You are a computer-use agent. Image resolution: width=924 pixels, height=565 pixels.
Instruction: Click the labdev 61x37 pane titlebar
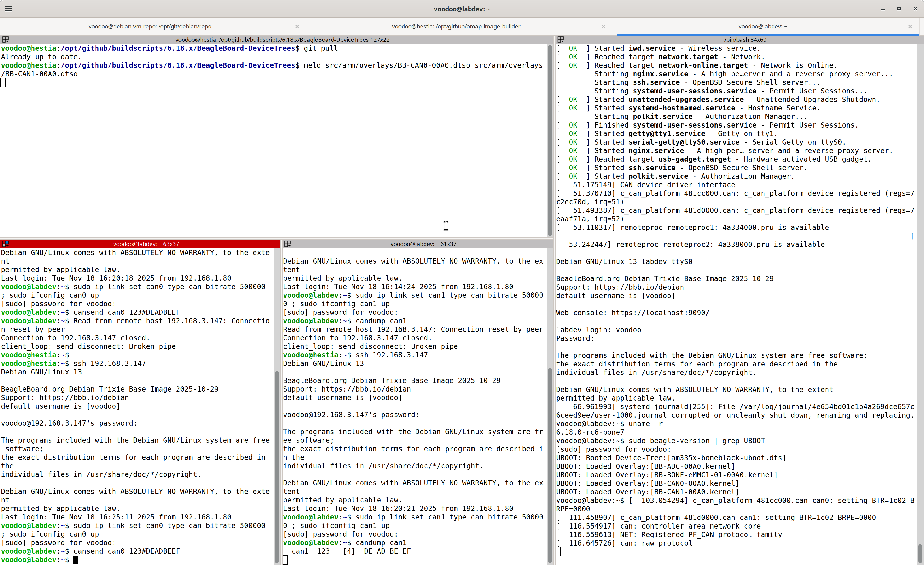tap(423, 244)
